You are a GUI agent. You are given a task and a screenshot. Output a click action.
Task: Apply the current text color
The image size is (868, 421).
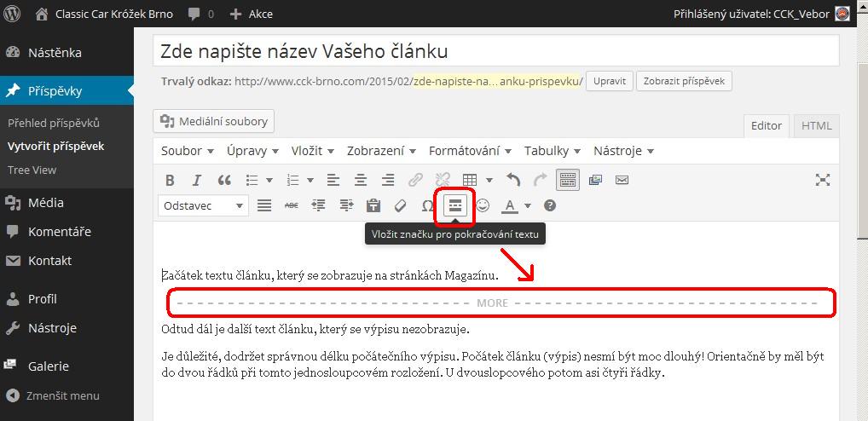pos(510,205)
